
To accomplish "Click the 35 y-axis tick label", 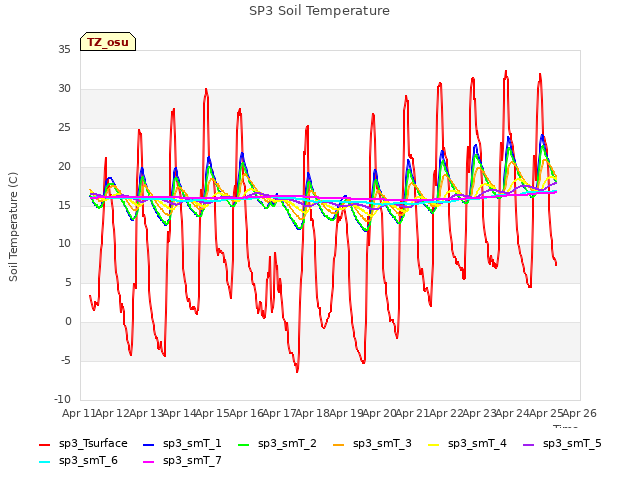I will (x=64, y=50).
